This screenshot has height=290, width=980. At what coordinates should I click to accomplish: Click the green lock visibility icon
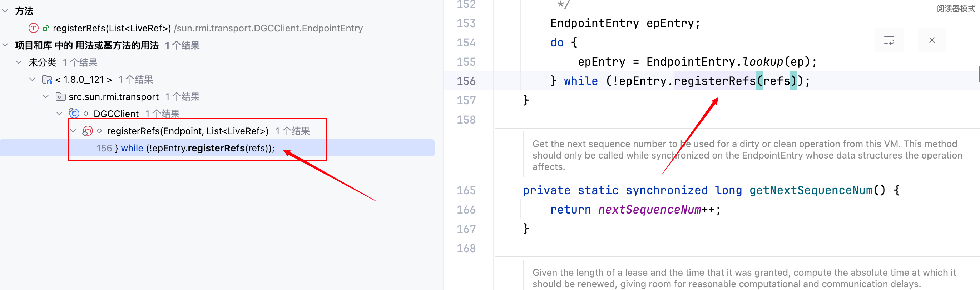[46, 28]
